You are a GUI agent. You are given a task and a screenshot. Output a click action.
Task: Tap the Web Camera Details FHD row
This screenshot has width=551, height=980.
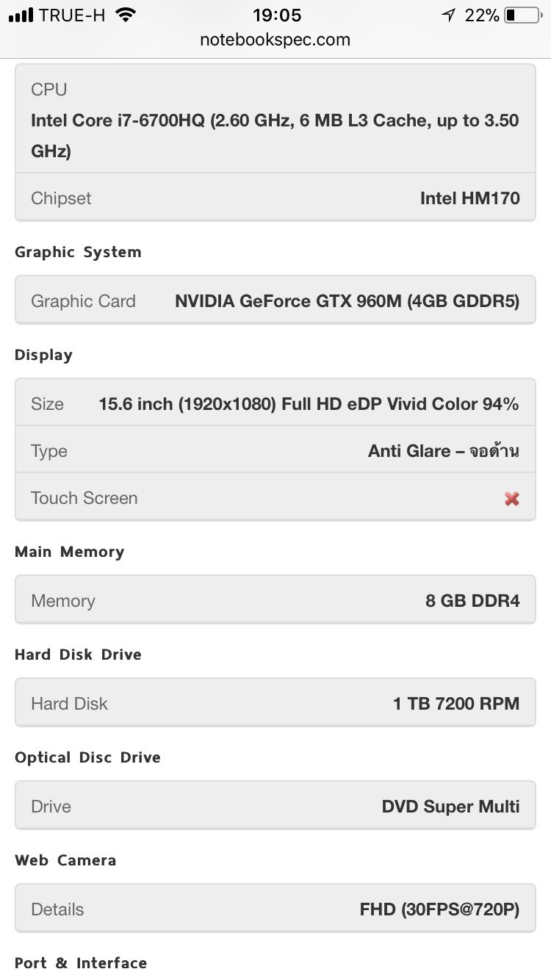pos(275,909)
